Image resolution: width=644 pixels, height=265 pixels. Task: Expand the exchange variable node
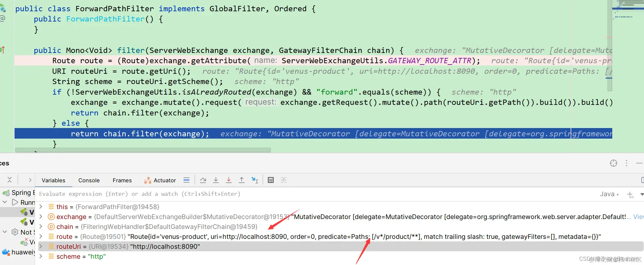click(x=41, y=217)
